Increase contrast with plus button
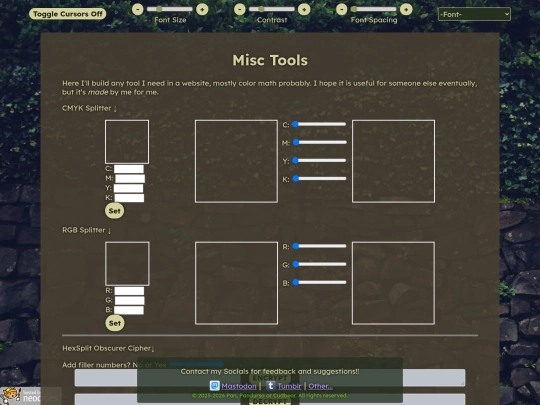This screenshot has height=405, width=540. [x=304, y=9]
